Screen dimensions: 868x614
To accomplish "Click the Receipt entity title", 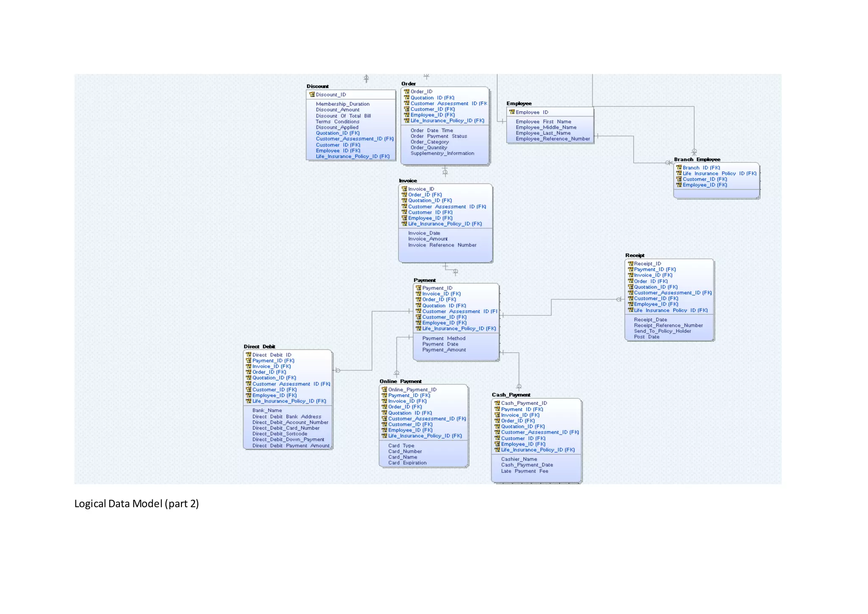I will coord(635,255).
